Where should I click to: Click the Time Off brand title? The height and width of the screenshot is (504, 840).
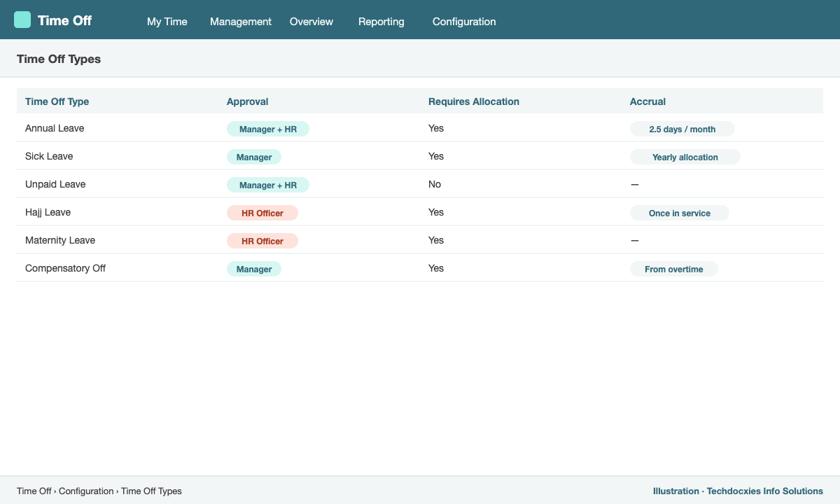(x=64, y=20)
